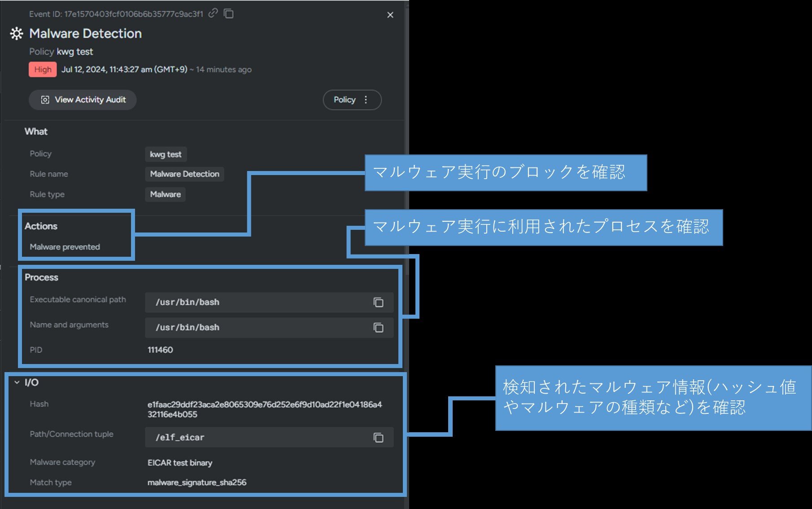812x509 pixels.
Task: Select the Malware Detection rule name chip
Action: tap(184, 174)
